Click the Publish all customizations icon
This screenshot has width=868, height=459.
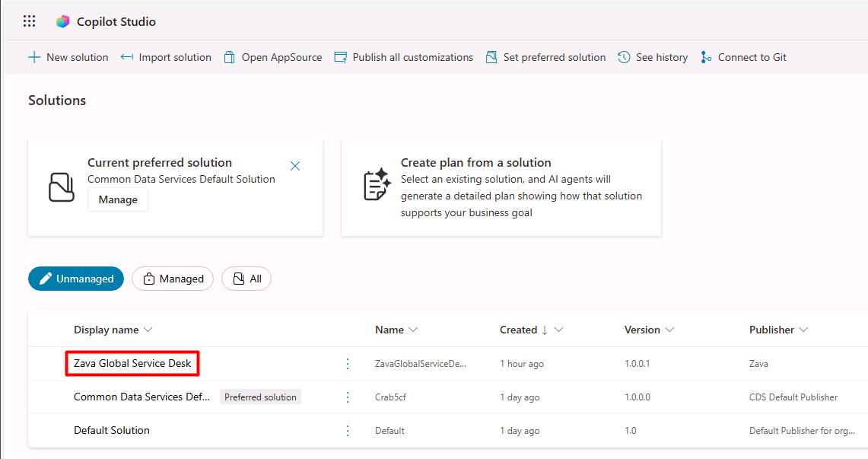click(x=341, y=57)
